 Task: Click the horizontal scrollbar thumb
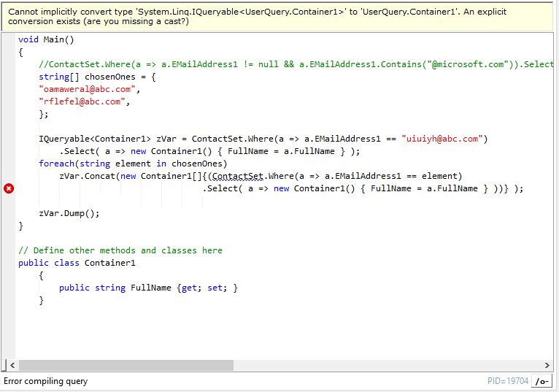click(126, 365)
